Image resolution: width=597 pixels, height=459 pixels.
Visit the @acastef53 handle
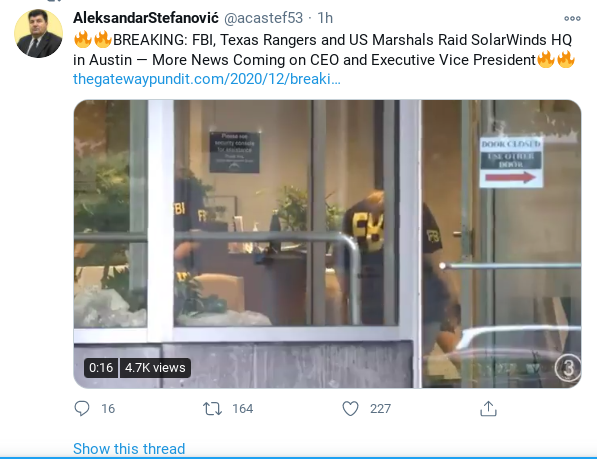263,18
